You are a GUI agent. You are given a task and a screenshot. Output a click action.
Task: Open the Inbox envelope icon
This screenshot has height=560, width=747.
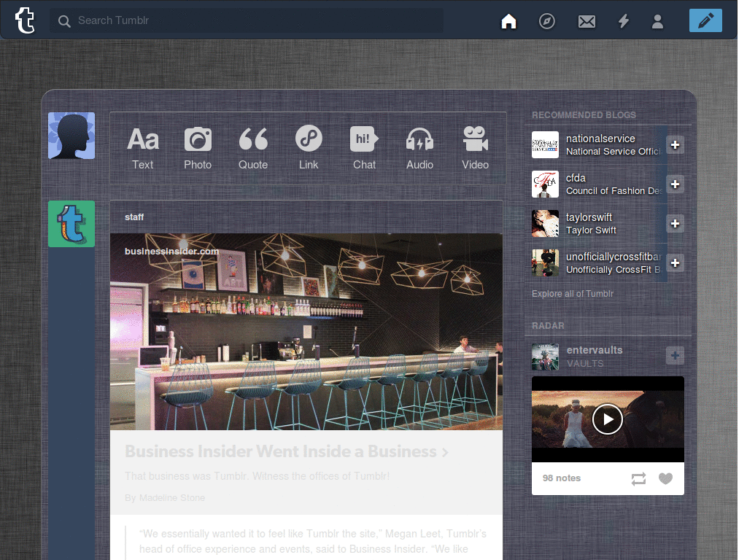click(x=587, y=21)
